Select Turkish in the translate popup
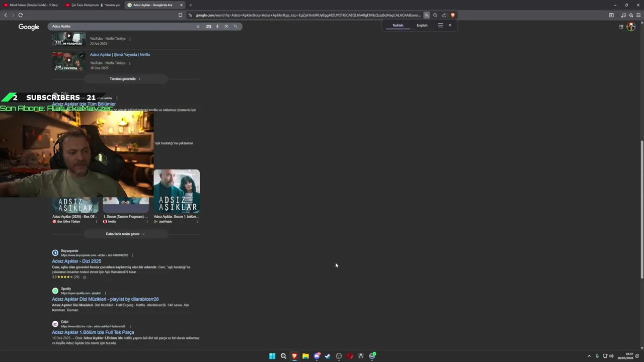The width and height of the screenshot is (644, 362). point(398,25)
